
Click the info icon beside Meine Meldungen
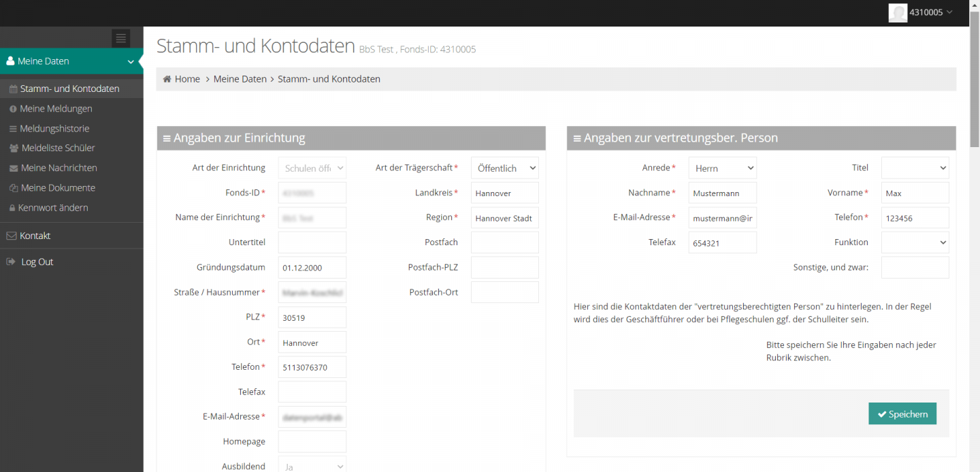point(13,109)
